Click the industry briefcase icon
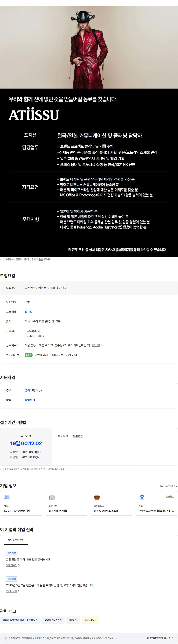 97,497
